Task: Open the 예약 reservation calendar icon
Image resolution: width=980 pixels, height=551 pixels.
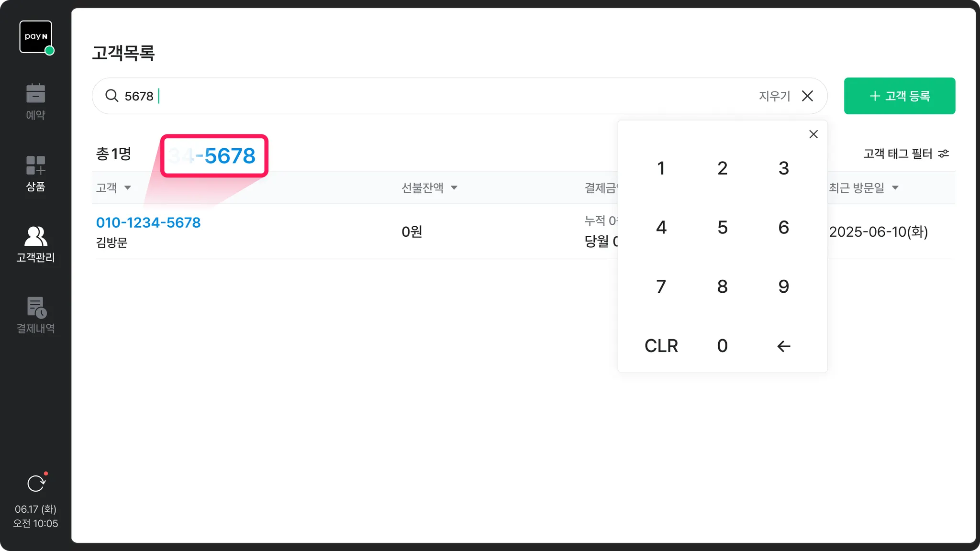Action: [x=36, y=94]
